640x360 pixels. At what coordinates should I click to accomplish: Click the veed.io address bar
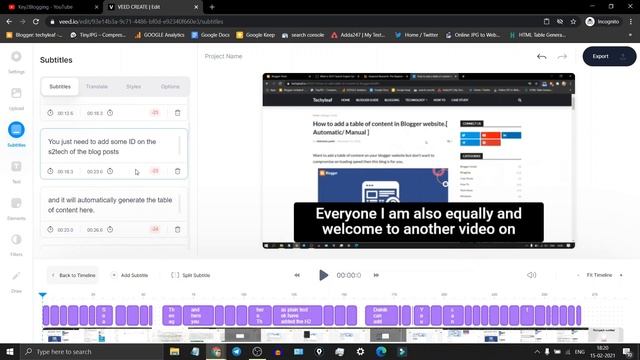[294, 22]
